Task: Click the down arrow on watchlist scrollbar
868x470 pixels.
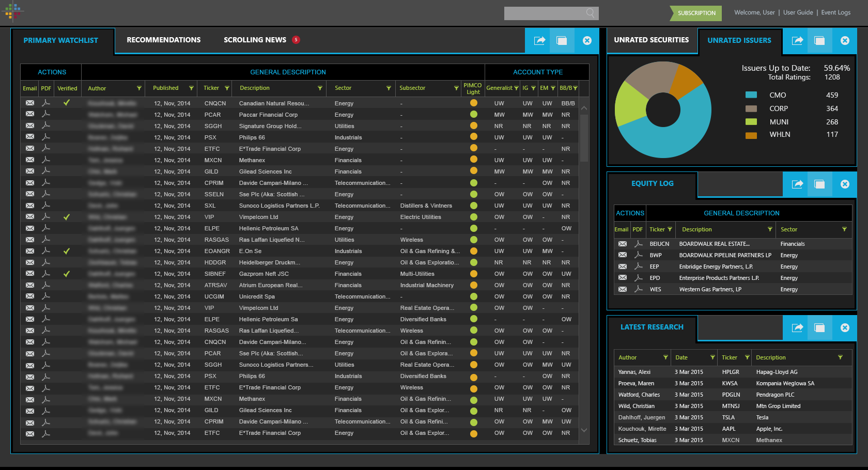Action: point(584,430)
